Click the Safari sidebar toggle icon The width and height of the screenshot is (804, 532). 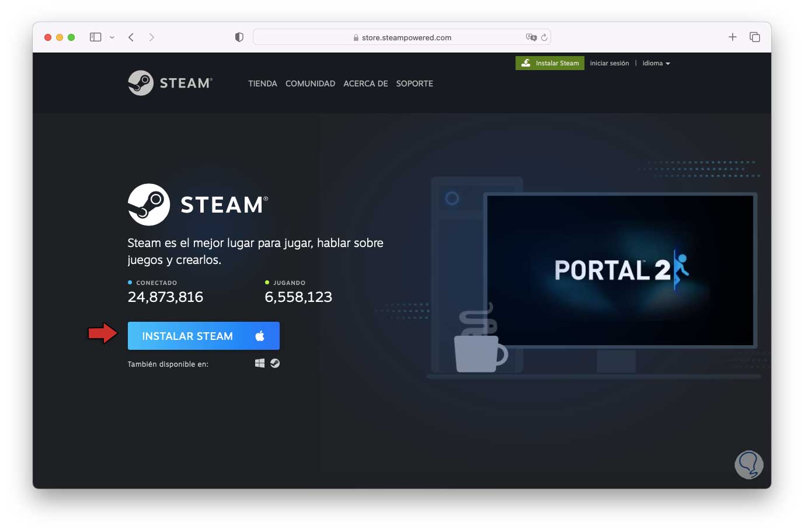pos(96,37)
